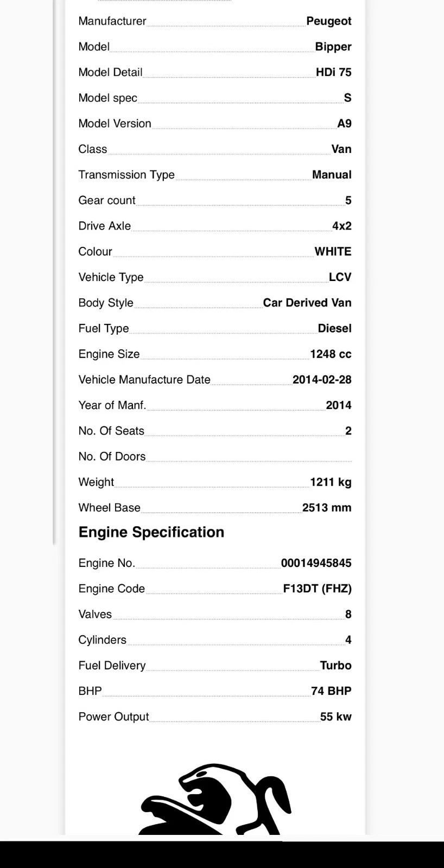
Task: Select the Engine No. value 00014945845
Action: pos(316,563)
